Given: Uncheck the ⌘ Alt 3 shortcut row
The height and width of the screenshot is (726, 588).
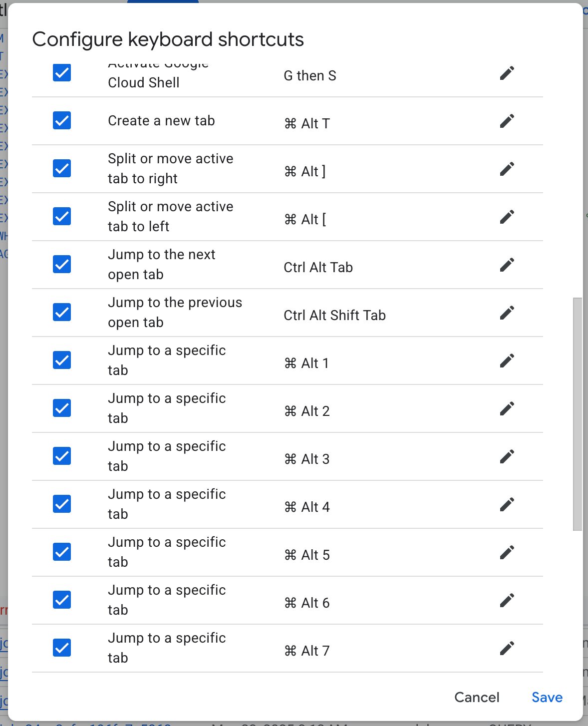Looking at the screenshot, I should tap(62, 456).
